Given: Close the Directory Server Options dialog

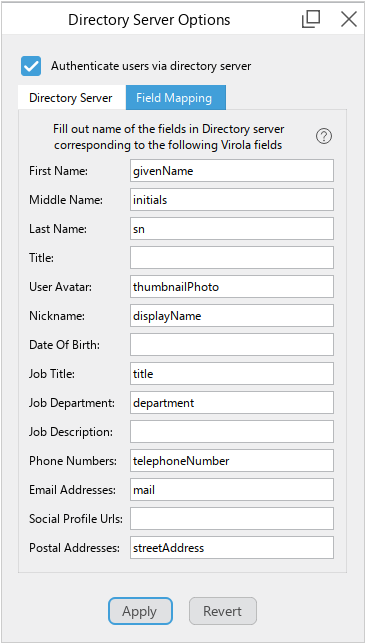Looking at the screenshot, I should (348, 19).
